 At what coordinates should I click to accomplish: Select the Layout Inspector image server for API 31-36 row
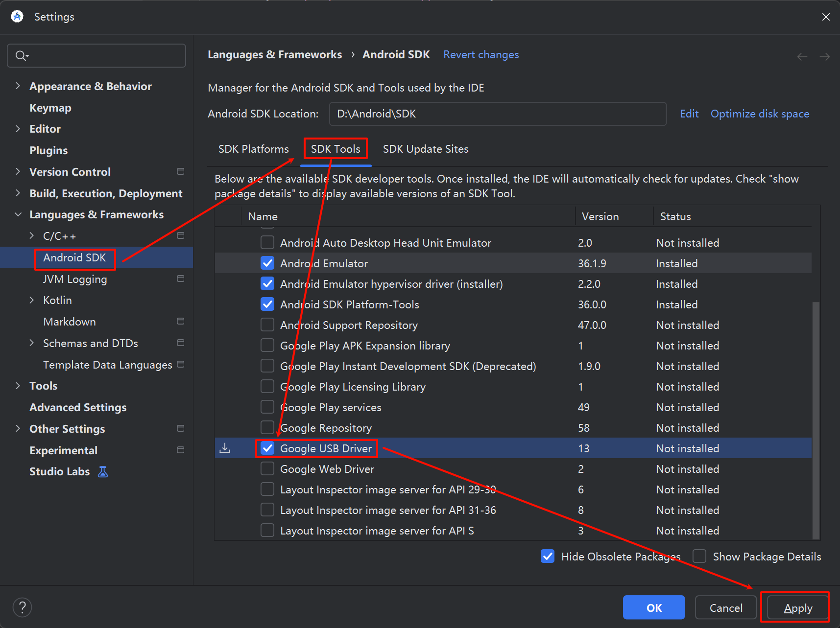coord(513,510)
